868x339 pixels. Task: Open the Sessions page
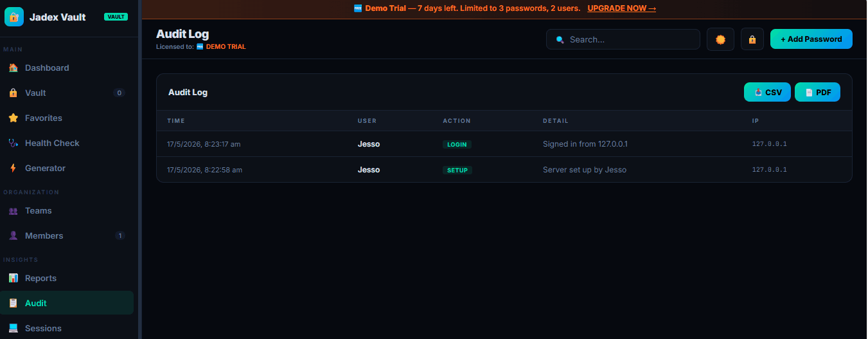[x=68, y=328]
